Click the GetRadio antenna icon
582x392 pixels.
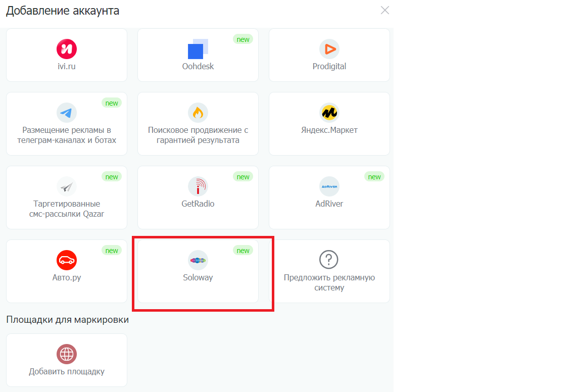tap(198, 186)
